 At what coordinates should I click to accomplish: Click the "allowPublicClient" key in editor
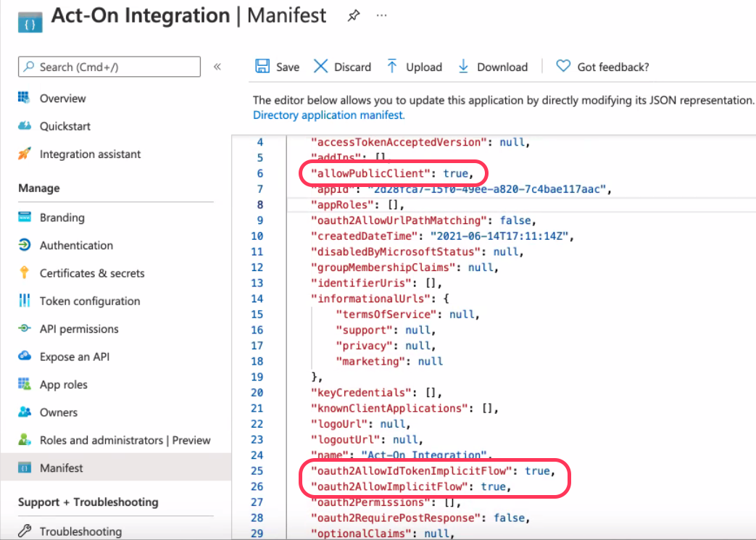click(x=370, y=173)
